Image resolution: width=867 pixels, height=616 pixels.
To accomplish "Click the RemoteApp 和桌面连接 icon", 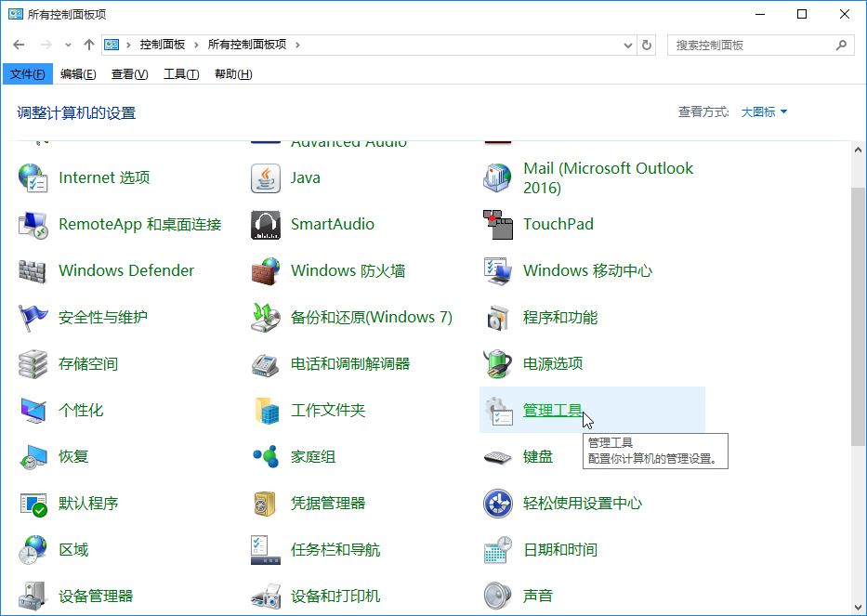I will coord(33,225).
